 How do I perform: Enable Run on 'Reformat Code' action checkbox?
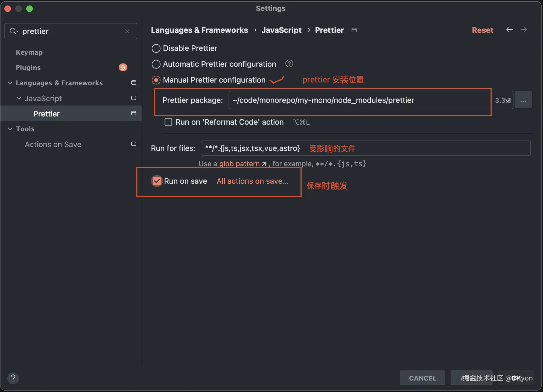168,122
